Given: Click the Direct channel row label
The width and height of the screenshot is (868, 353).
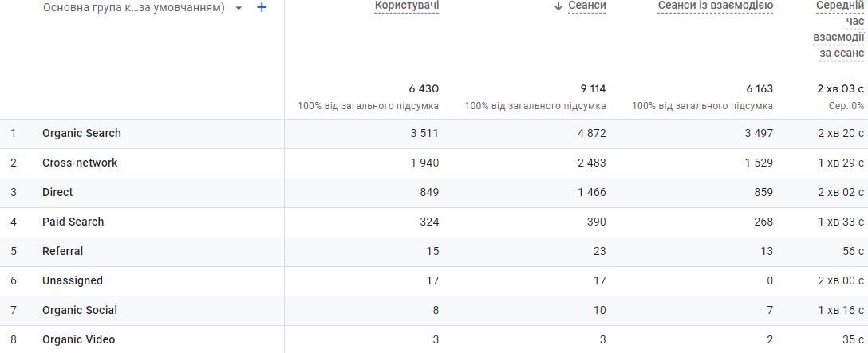Looking at the screenshot, I should [x=57, y=192].
